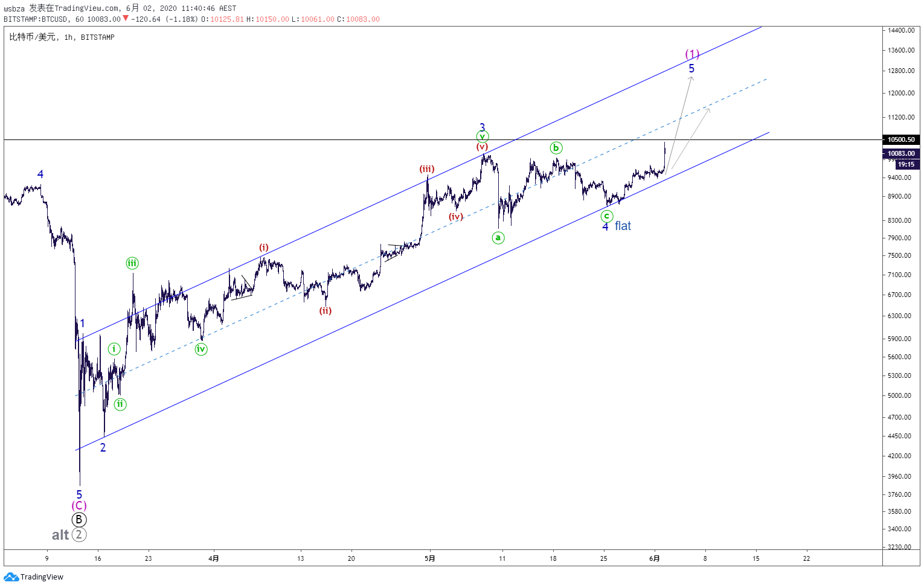924x588 pixels.
Task: Click the low value 10061.00 in the header
Action: point(318,19)
